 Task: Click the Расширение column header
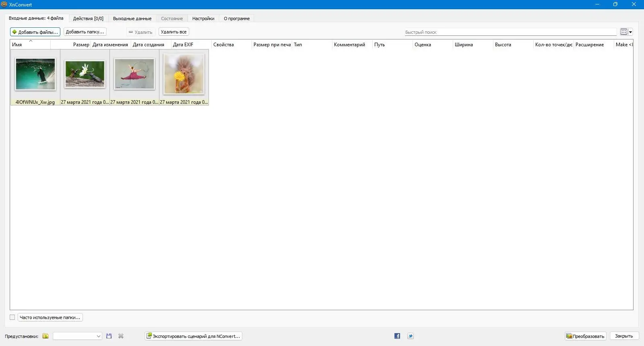pos(594,44)
